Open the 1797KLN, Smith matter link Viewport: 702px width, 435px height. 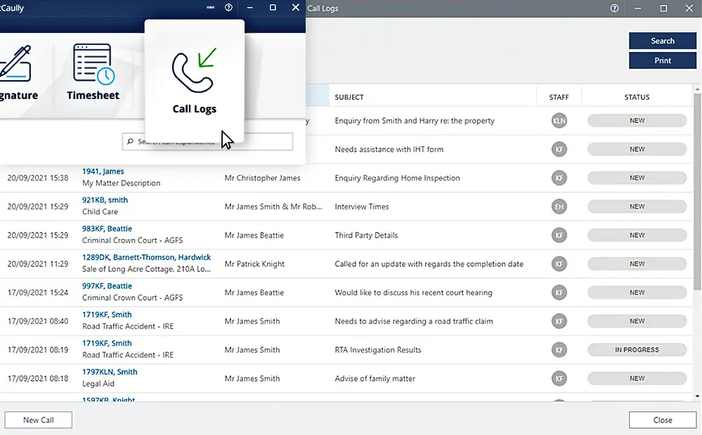(x=110, y=372)
